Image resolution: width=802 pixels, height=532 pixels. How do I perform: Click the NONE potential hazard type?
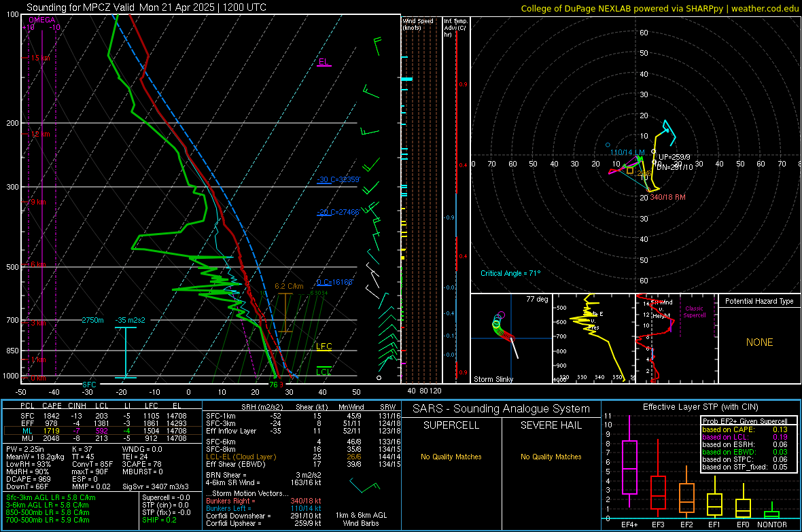(759, 342)
